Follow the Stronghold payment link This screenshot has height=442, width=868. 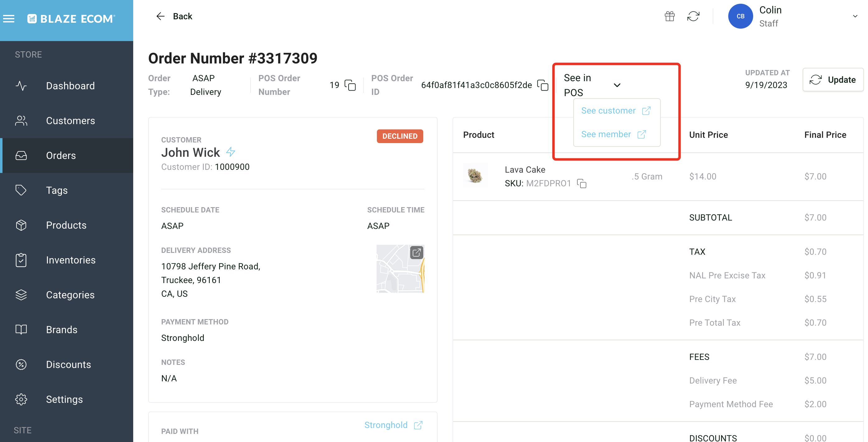click(386, 425)
